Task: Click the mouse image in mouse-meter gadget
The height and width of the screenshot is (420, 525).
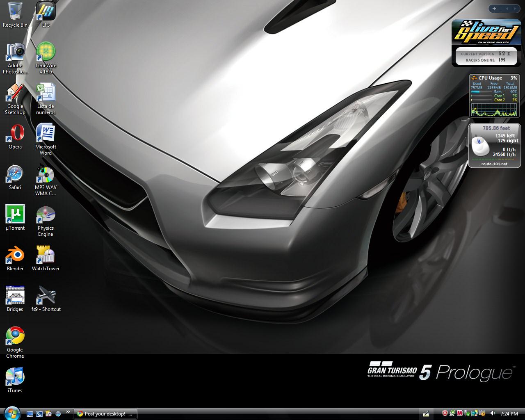Action: pos(479,146)
